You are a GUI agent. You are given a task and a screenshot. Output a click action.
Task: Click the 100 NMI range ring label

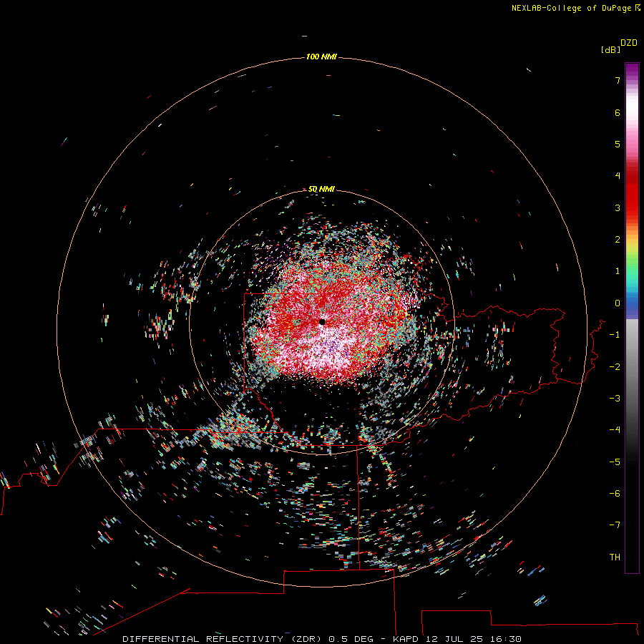pyautogui.click(x=321, y=57)
